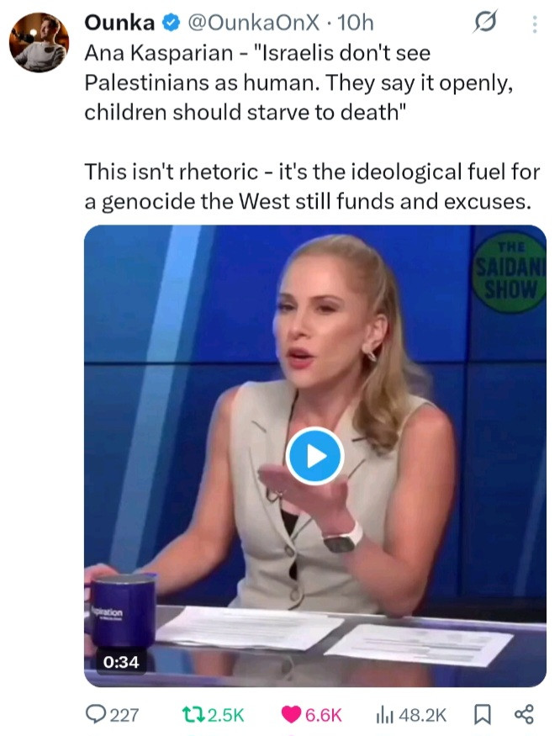Viewport: 560px width, 736px height.
Task: Toggle the green repost arrows icon
Action: 193,714
